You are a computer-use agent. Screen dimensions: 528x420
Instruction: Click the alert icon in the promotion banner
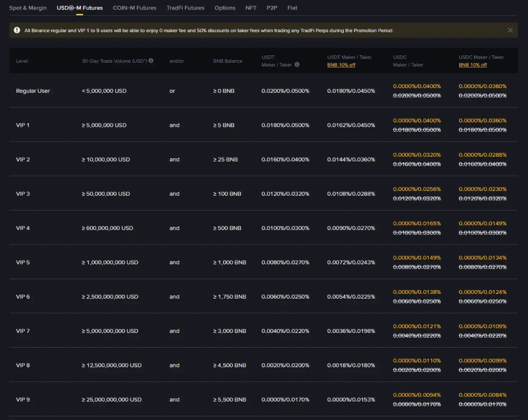click(17, 30)
